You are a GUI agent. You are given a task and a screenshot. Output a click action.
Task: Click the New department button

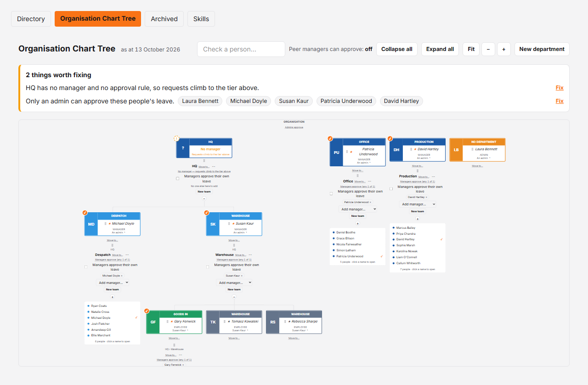[542, 49]
